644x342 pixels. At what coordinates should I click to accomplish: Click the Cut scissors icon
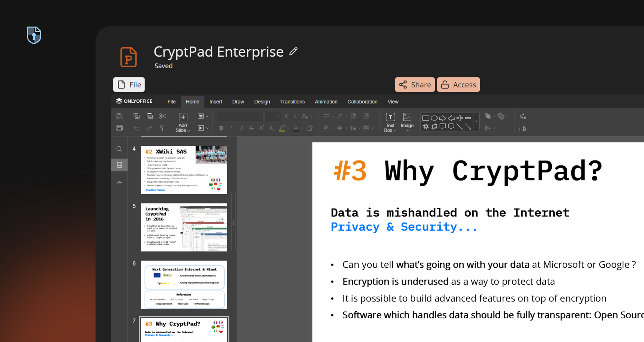click(x=162, y=116)
